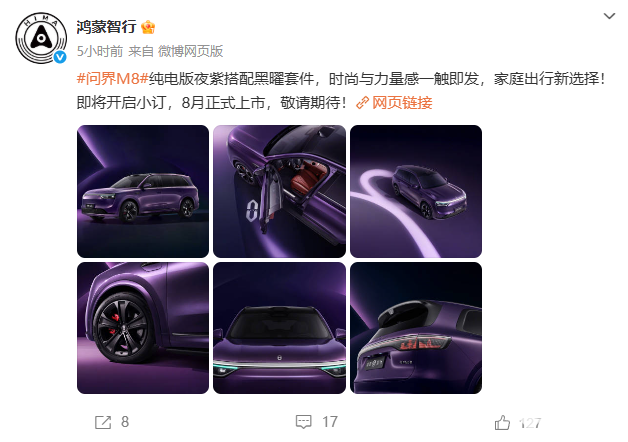The width and height of the screenshot is (628, 442).
Task: Click the comment bubble icon
Action: point(304,422)
